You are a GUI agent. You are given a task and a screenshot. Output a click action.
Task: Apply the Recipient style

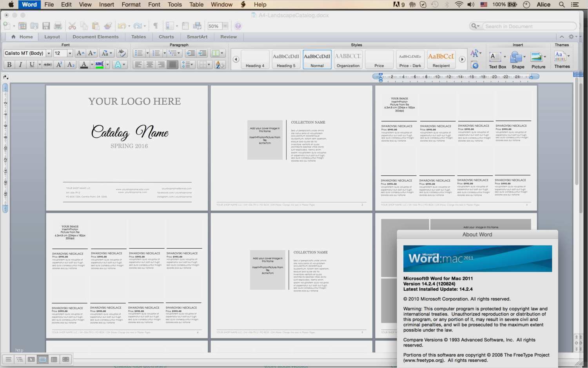[441, 60]
